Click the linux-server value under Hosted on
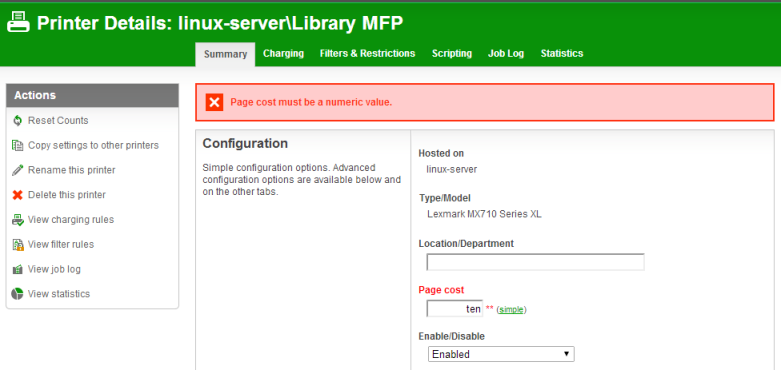781x370 pixels. (451, 169)
